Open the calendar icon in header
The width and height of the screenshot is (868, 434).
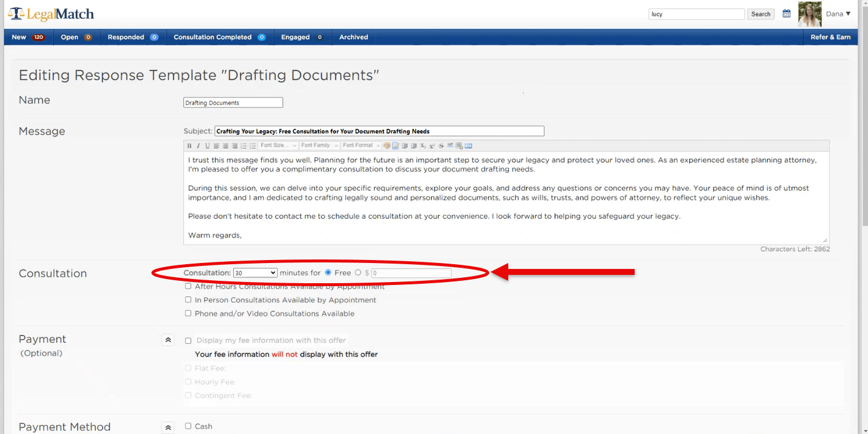point(787,14)
